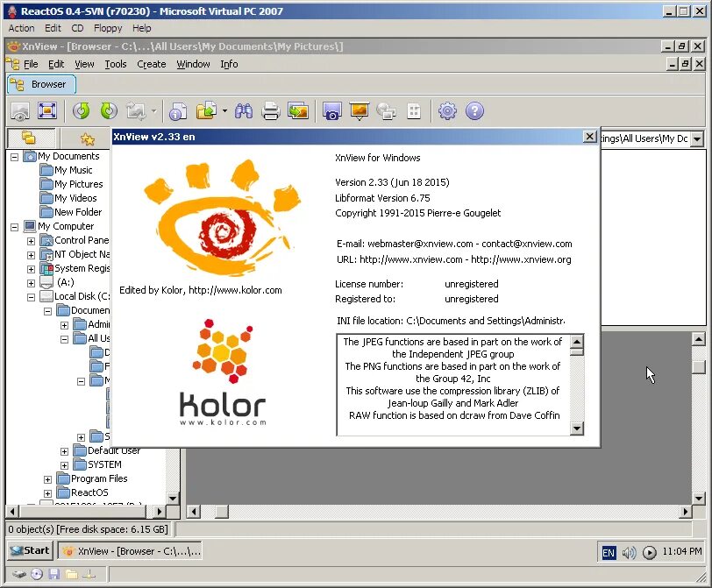Open Options with the gear icon

click(447, 111)
